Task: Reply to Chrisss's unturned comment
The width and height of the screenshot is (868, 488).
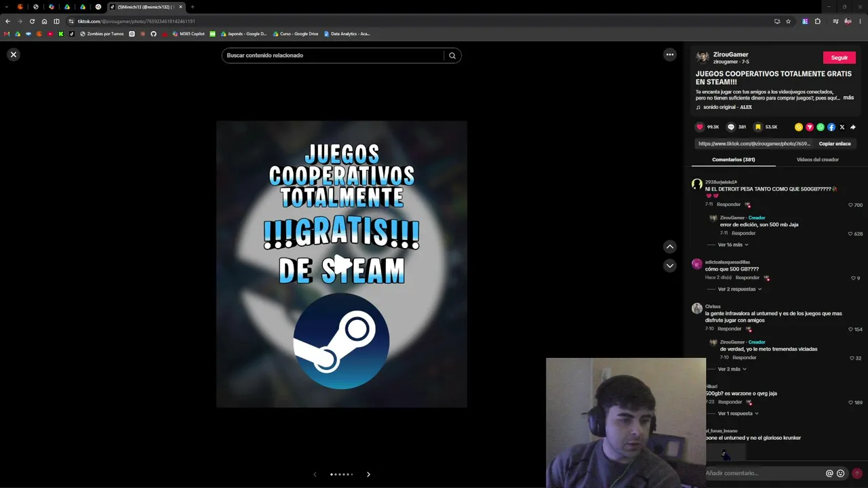Action: [x=729, y=329]
